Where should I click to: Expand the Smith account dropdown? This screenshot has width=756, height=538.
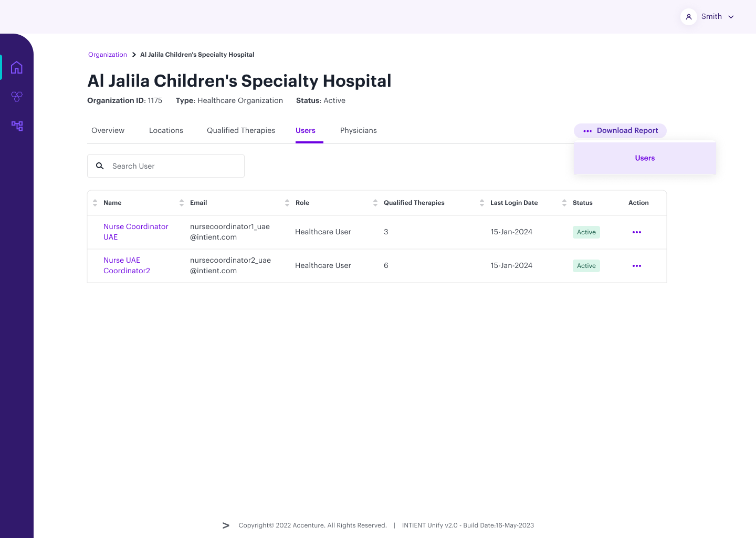[730, 17]
